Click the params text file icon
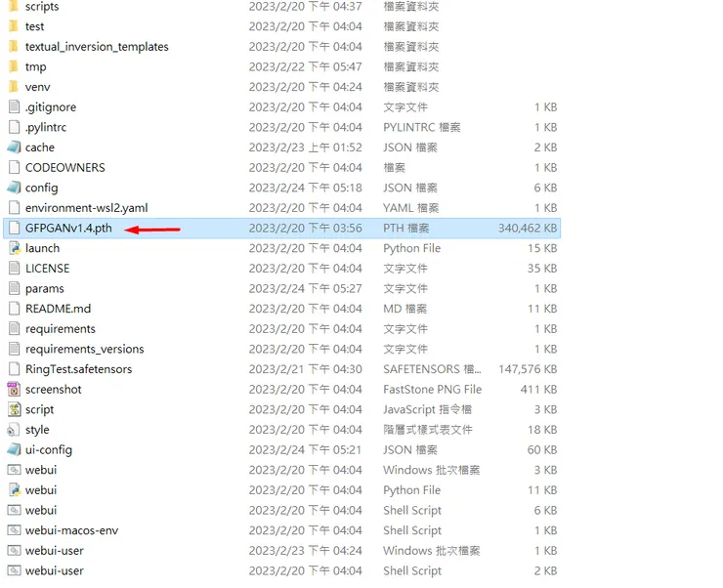Screen dimensions: 723x588 tap(15, 288)
